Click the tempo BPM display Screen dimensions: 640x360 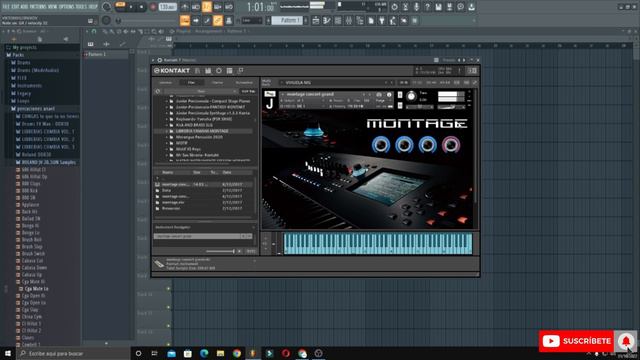(168, 7)
